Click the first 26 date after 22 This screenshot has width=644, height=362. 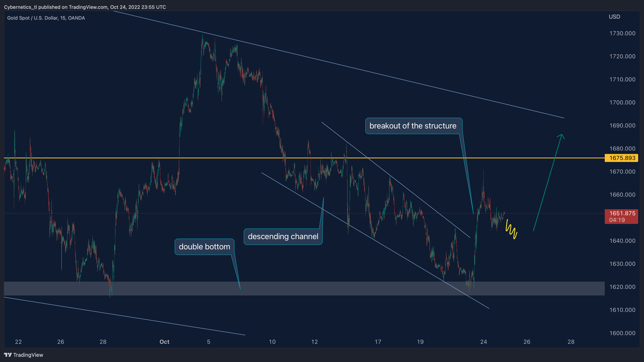click(x=61, y=342)
